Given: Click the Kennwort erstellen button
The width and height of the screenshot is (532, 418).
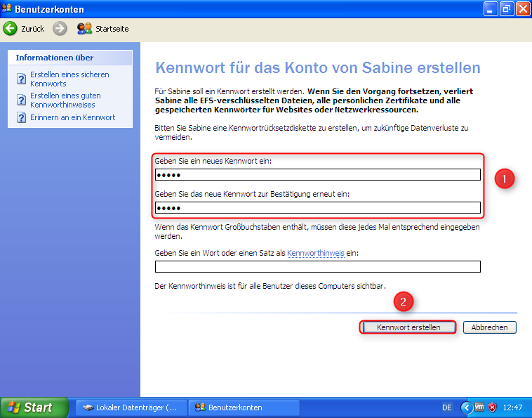Looking at the screenshot, I should 408,327.
